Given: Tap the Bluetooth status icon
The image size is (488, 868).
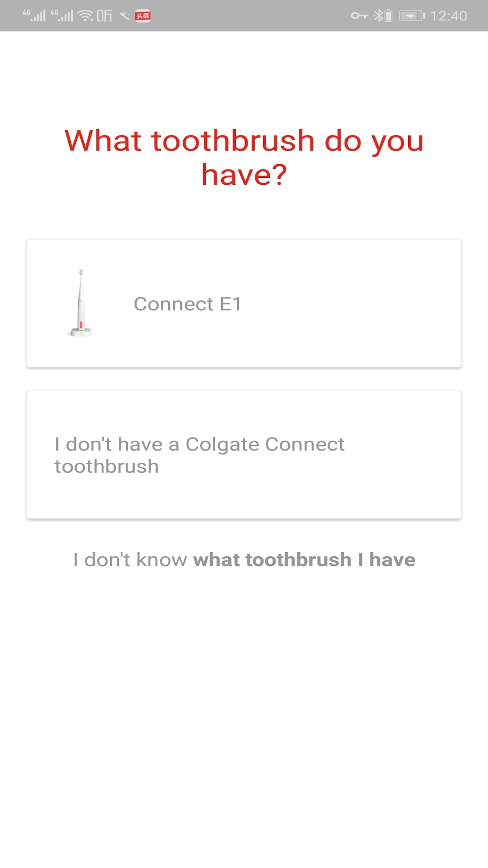Looking at the screenshot, I should 378,16.
